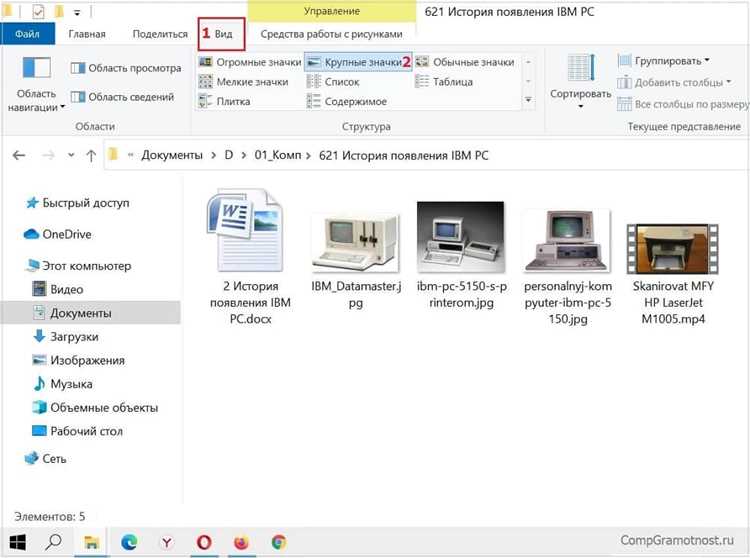Switch to Таблица details view
The width and height of the screenshot is (750, 558).
(444, 82)
